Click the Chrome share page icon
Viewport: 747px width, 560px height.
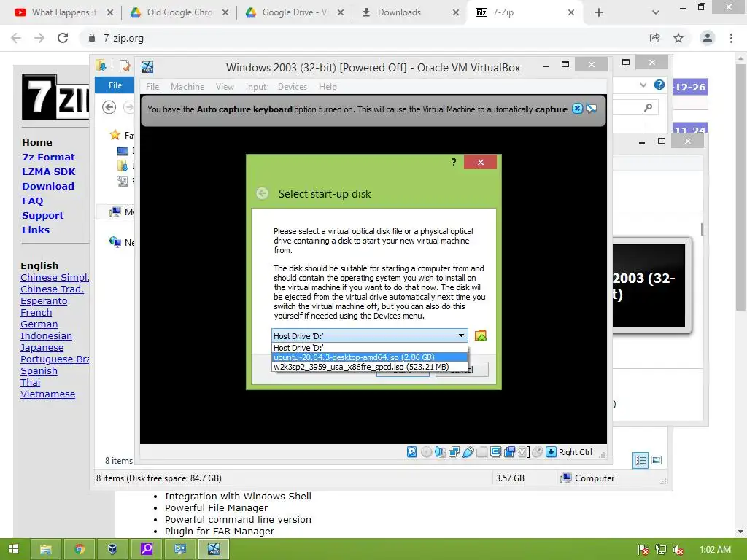[655, 38]
